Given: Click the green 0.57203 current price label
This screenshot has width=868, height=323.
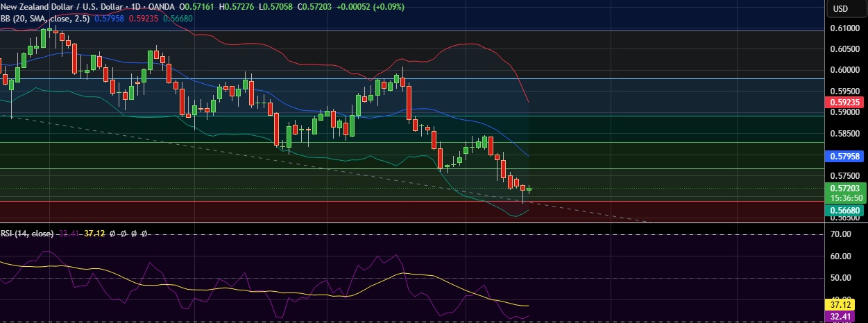Looking at the screenshot, I should (x=845, y=188).
